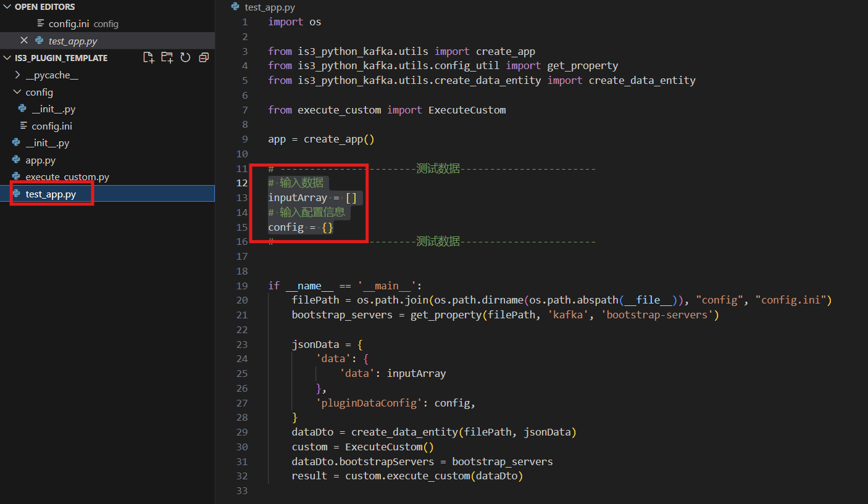Click 'app = create_app()' on line 9

click(x=321, y=139)
